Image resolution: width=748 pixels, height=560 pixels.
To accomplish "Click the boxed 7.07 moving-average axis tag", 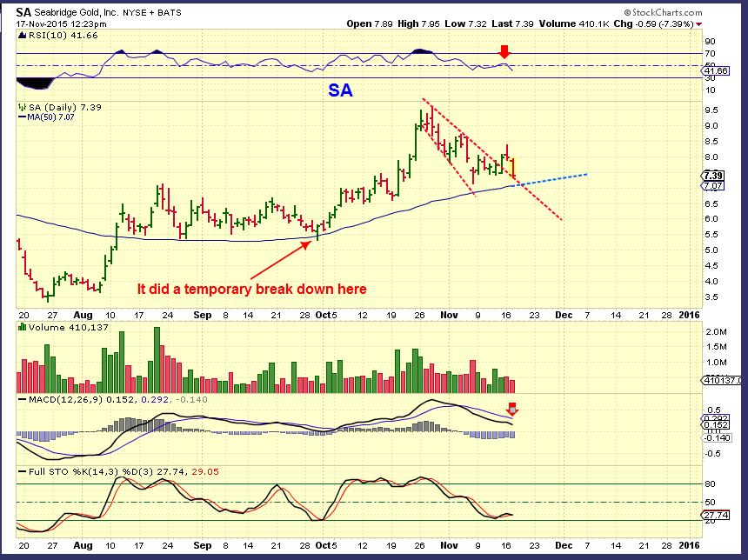I will [x=713, y=185].
